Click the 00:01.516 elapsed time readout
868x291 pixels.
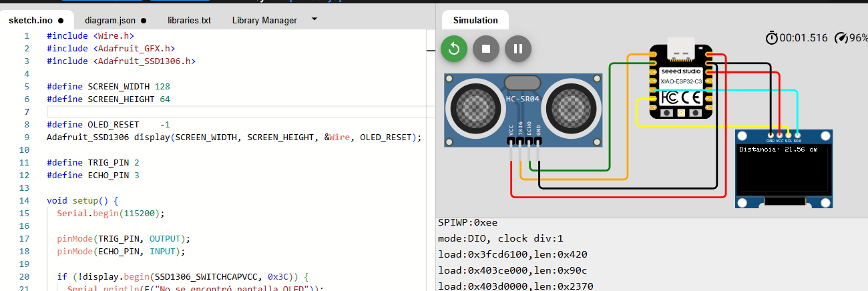point(804,38)
